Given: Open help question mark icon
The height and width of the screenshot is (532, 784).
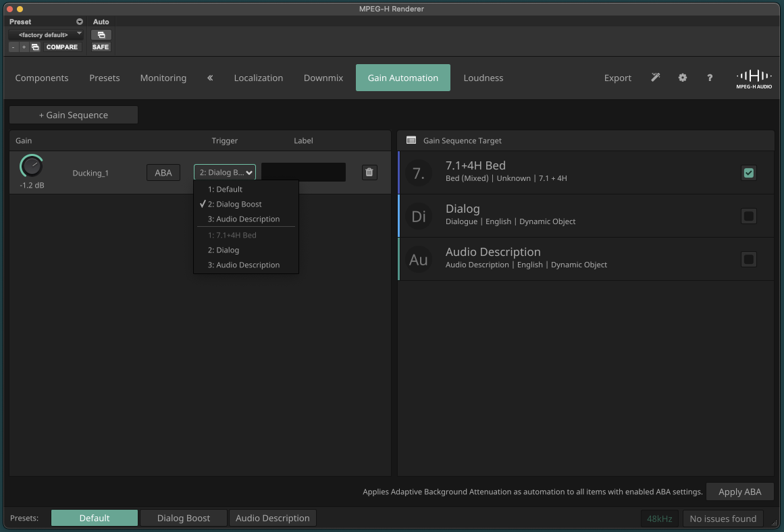Looking at the screenshot, I should click(x=710, y=78).
